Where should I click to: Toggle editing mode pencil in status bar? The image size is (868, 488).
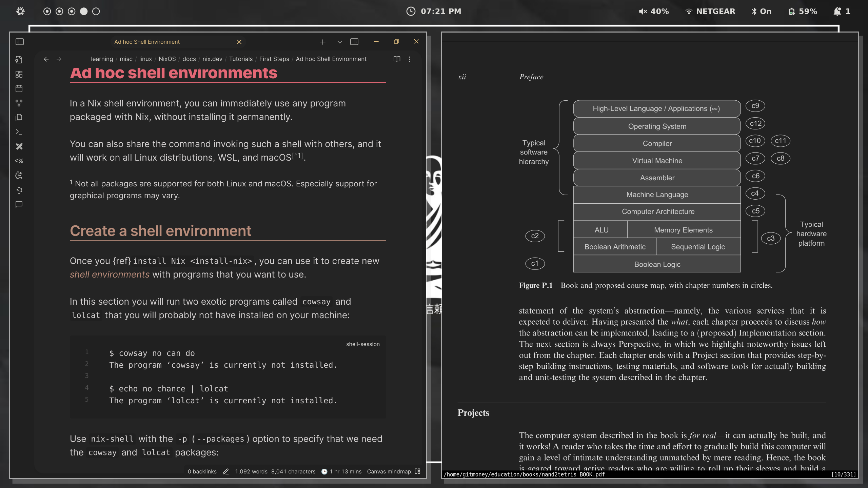point(226,471)
